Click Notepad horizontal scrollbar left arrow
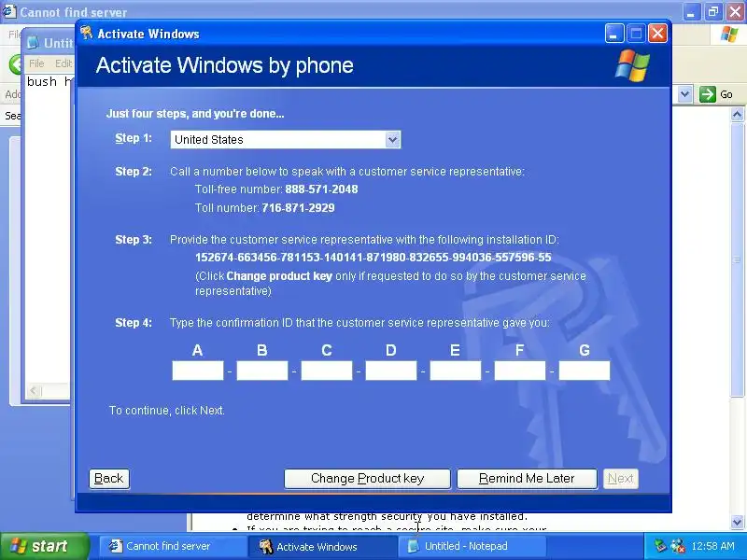 click(34, 391)
